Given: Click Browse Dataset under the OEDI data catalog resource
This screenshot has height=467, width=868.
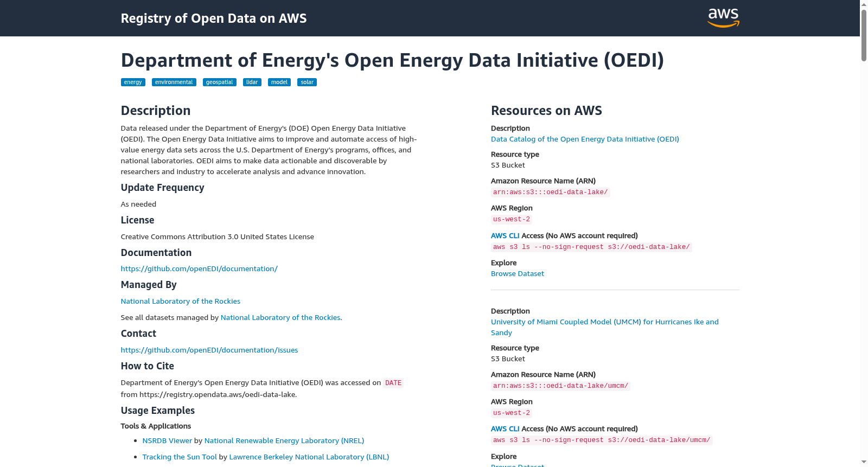Looking at the screenshot, I should pos(518,273).
